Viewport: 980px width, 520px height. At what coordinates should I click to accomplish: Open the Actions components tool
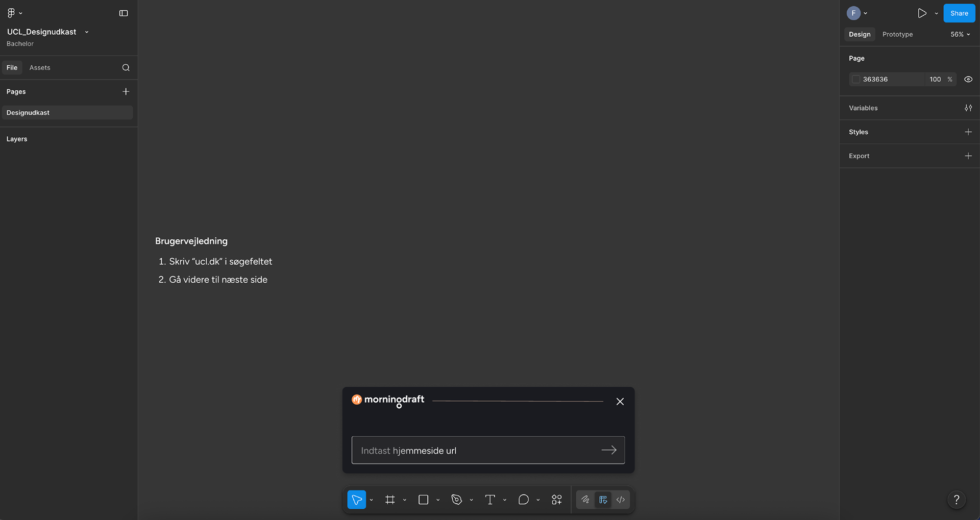click(557, 500)
